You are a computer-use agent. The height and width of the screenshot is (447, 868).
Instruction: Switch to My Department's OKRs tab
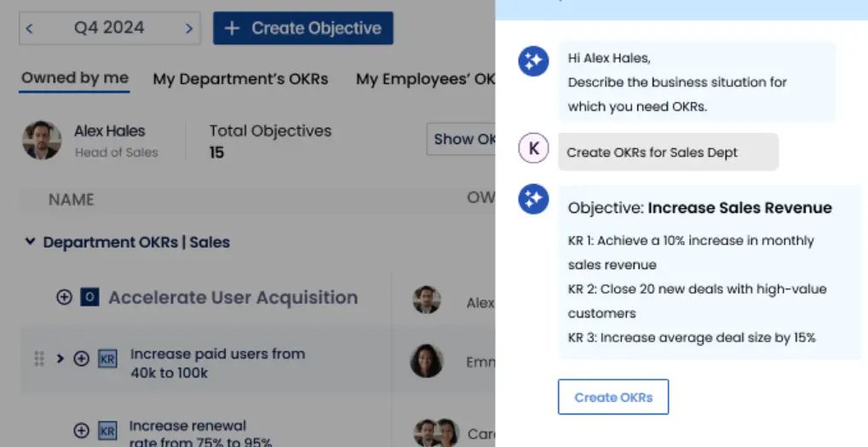point(240,79)
